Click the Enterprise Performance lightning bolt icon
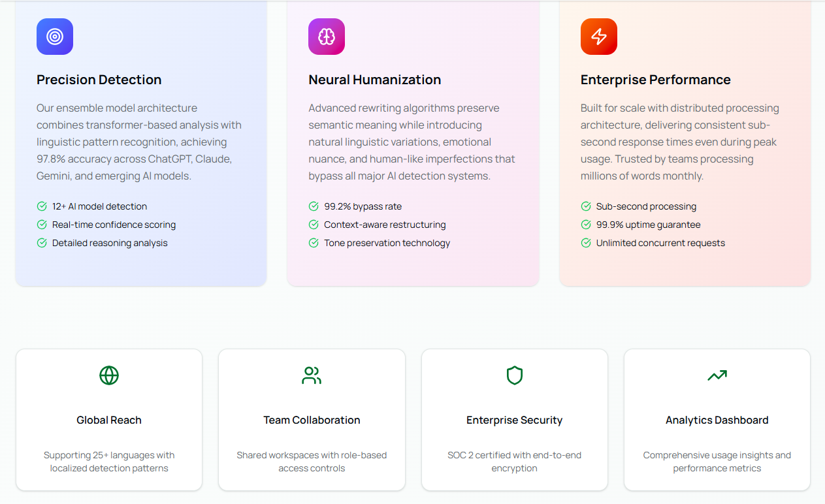Screen dimensions: 825x504 pyautogui.click(x=599, y=37)
